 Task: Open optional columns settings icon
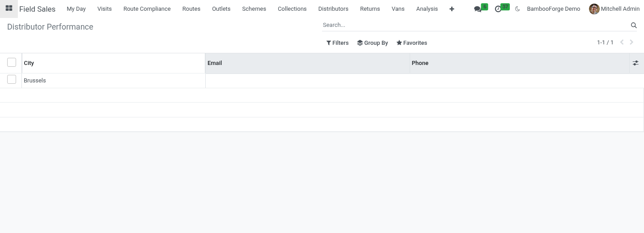point(636,63)
